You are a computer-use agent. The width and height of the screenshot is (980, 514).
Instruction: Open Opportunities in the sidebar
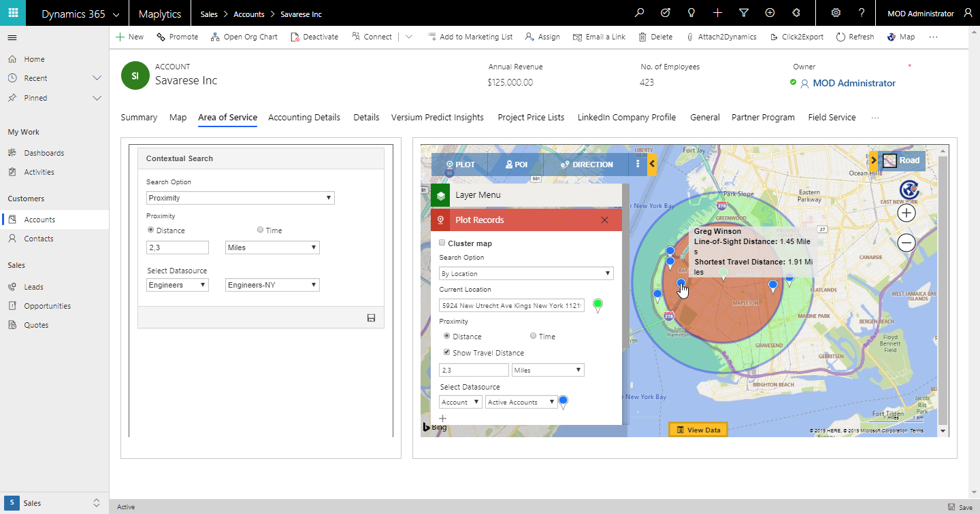(47, 306)
